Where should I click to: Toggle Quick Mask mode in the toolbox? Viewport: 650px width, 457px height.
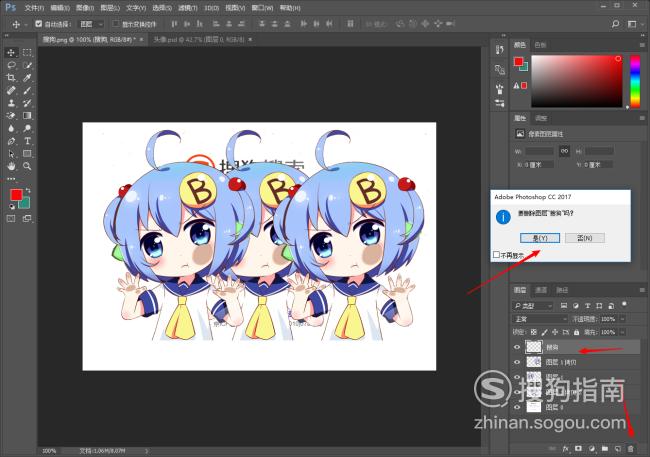pos(11,219)
